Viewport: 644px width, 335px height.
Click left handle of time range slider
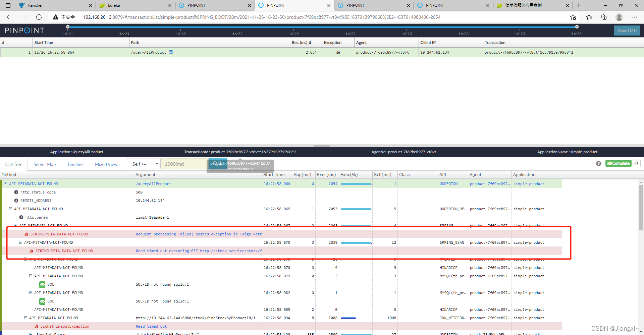tap(68, 26)
